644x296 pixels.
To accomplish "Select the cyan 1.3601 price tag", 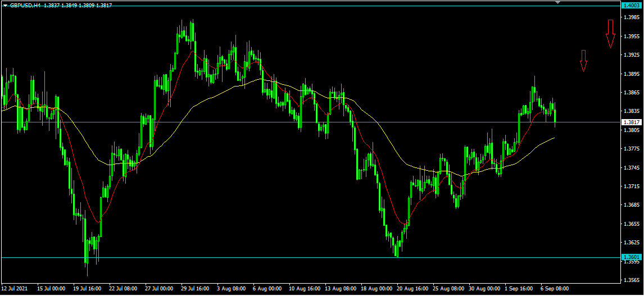I will coord(632,257).
